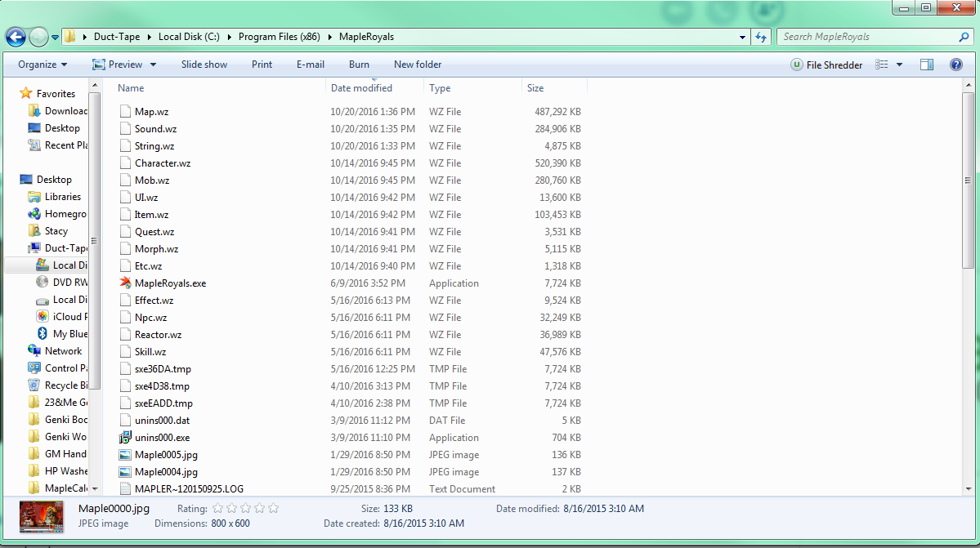Click the Duct-Tape computer icon
Image resolution: width=980 pixels, height=548 pixels.
[x=34, y=247]
